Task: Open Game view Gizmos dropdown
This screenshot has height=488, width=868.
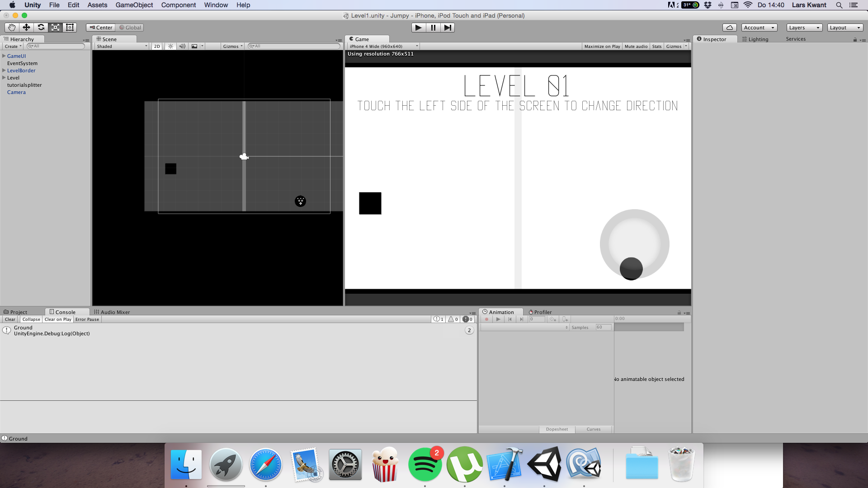Action: pos(676,46)
